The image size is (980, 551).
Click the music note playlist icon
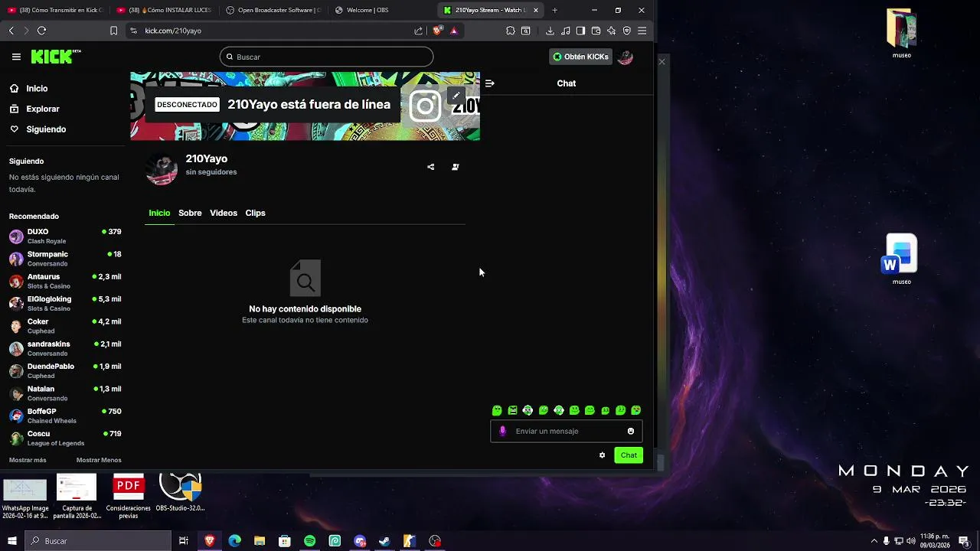click(x=566, y=31)
